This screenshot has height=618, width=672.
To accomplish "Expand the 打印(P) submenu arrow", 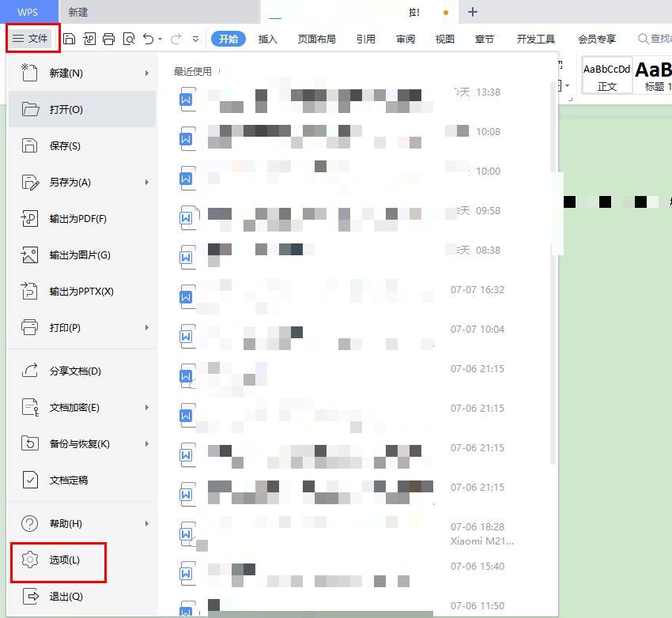I will tap(147, 328).
